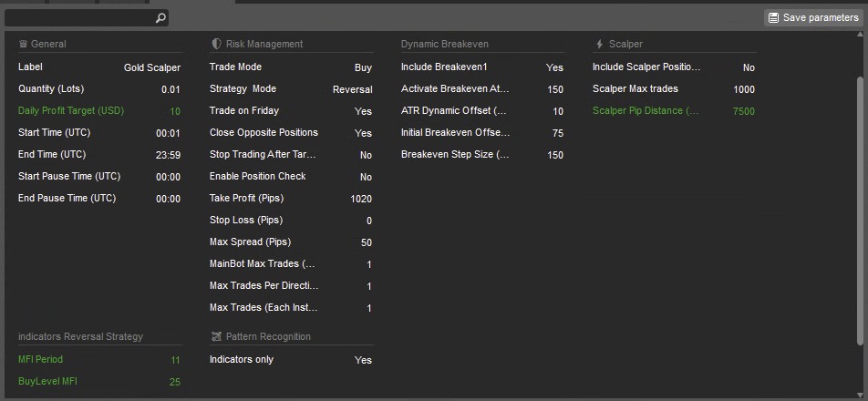The height and width of the screenshot is (401, 868).
Task: Click the MFI Period label
Action: coord(40,359)
